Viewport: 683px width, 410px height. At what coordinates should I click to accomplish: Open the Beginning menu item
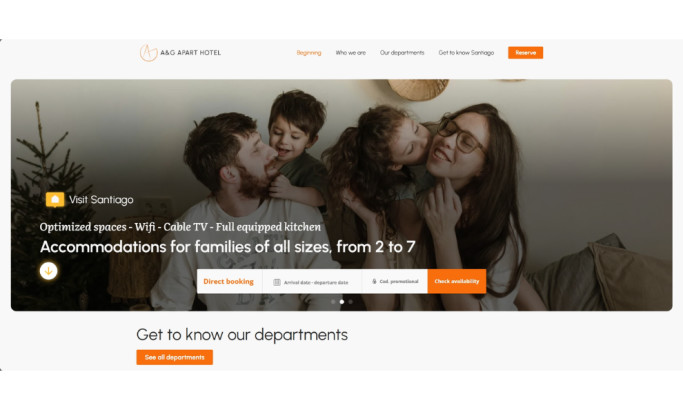pyautogui.click(x=309, y=53)
